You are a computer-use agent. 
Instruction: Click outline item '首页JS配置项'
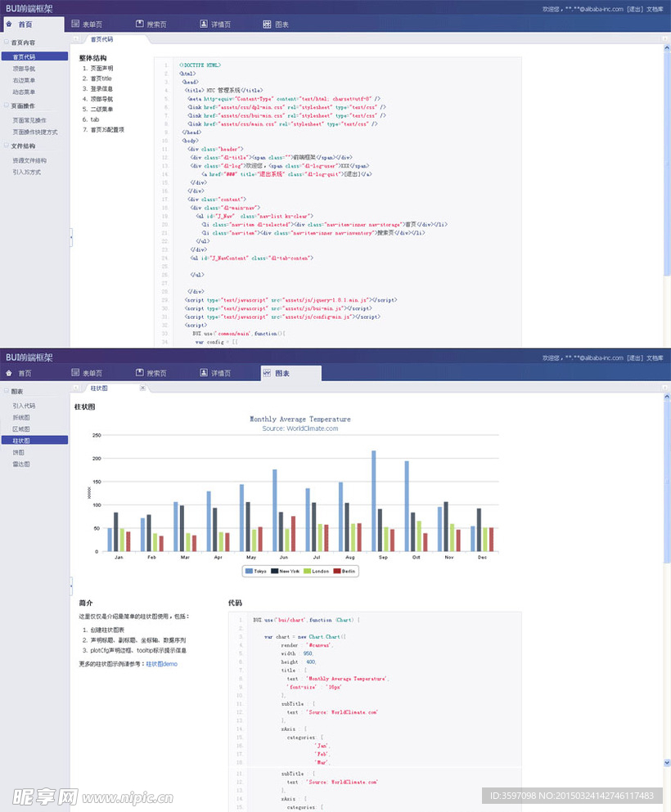(107, 130)
